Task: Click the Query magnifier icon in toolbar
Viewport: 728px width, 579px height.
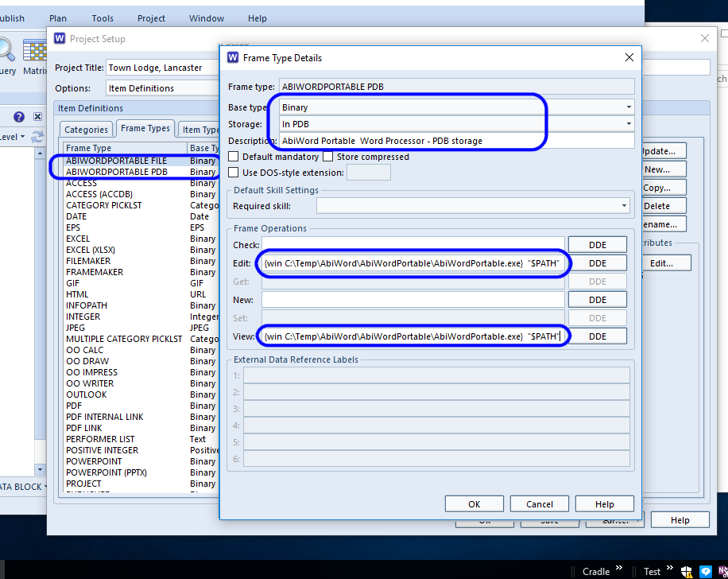Action: tap(6, 50)
